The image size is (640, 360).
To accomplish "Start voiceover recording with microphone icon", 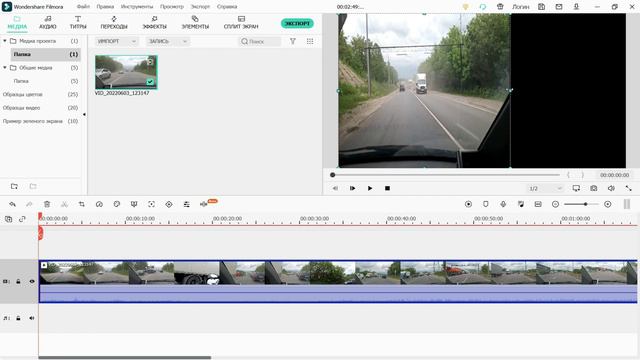I will [x=503, y=204].
